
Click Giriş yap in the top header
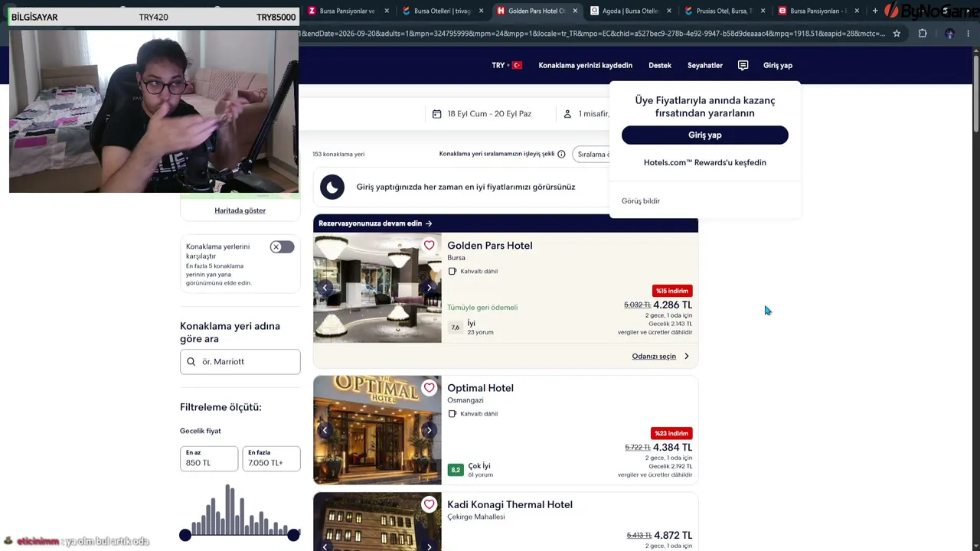[778, 66]
